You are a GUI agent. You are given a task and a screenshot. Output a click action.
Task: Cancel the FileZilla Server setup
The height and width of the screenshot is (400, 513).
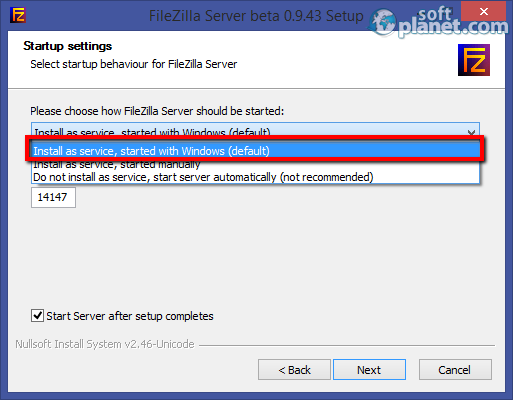[x=455, y=370]
